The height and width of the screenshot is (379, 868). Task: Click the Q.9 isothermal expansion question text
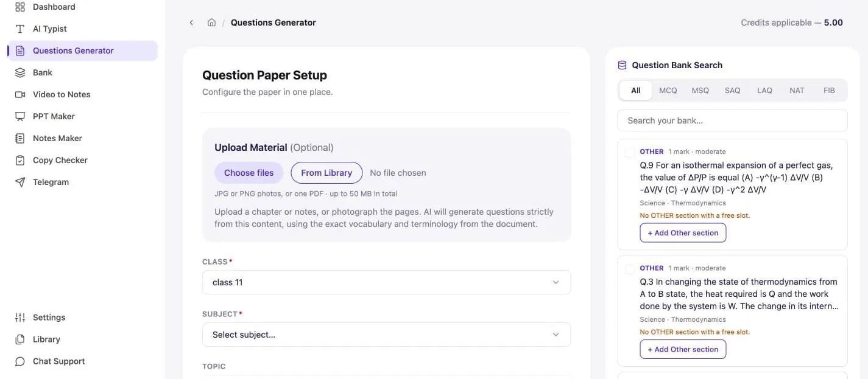(x=736, y=177)
